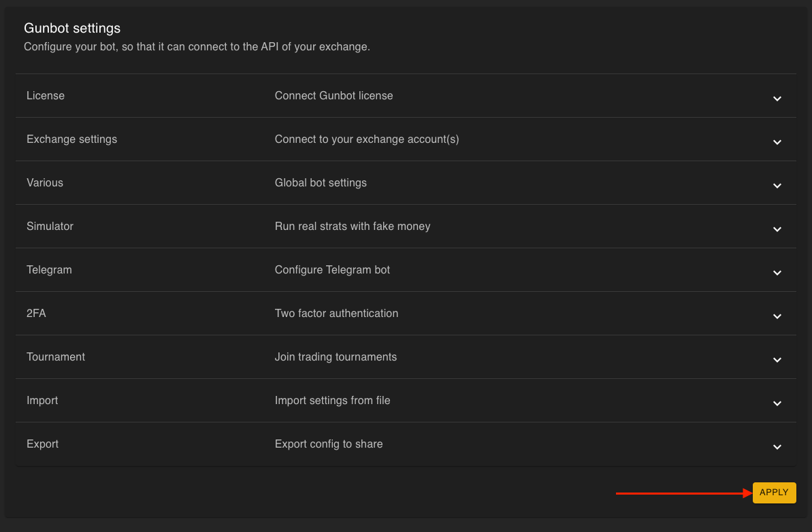Click the 2FA row label
Screen dimensions: 812x532
[x=36, y=313]
